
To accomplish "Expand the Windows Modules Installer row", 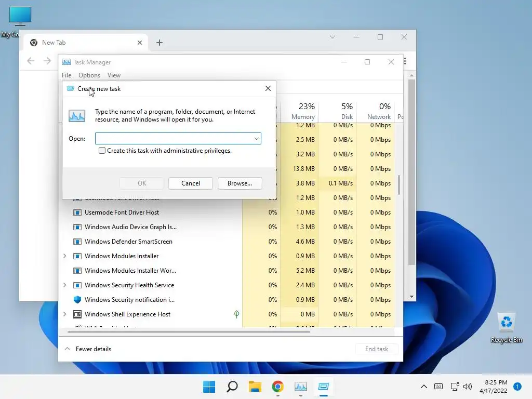I will (x=65, y=256).
